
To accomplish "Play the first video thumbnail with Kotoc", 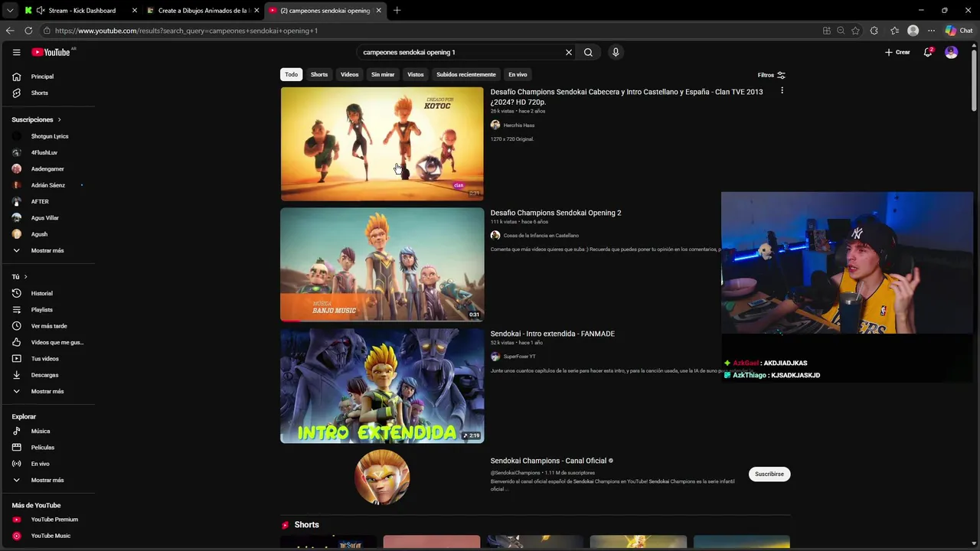I will (x=382, y=144).
